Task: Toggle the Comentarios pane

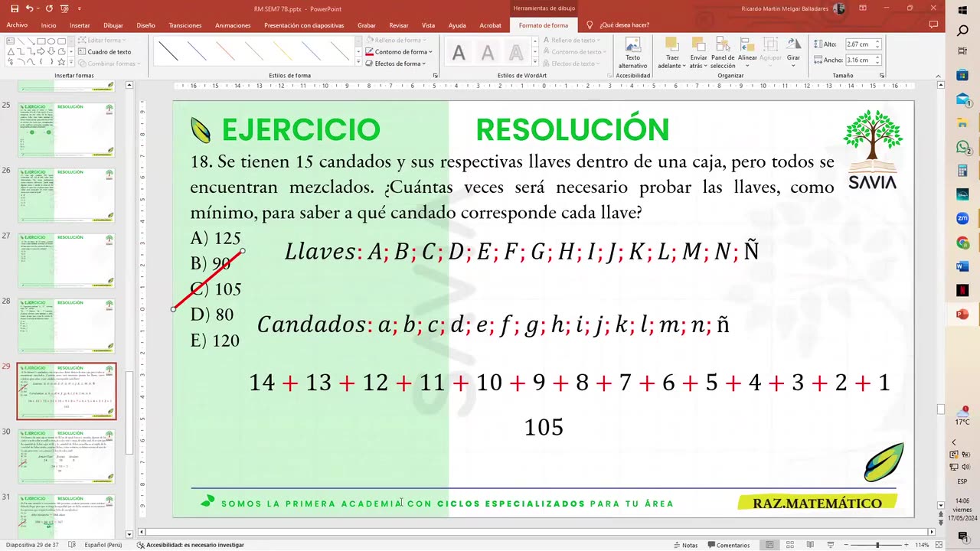Action: pyautogui.click(x=728, y=545)
